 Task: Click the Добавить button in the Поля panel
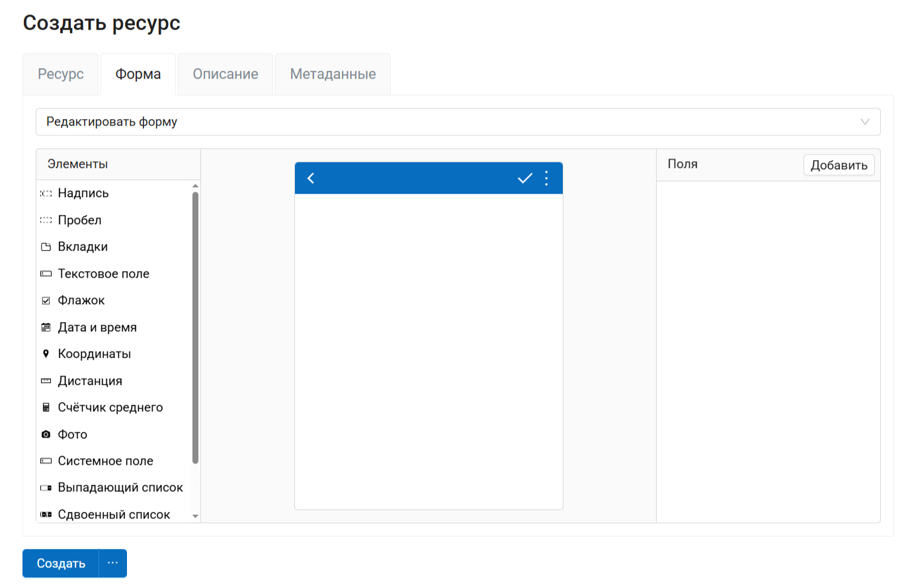(839, 164)
